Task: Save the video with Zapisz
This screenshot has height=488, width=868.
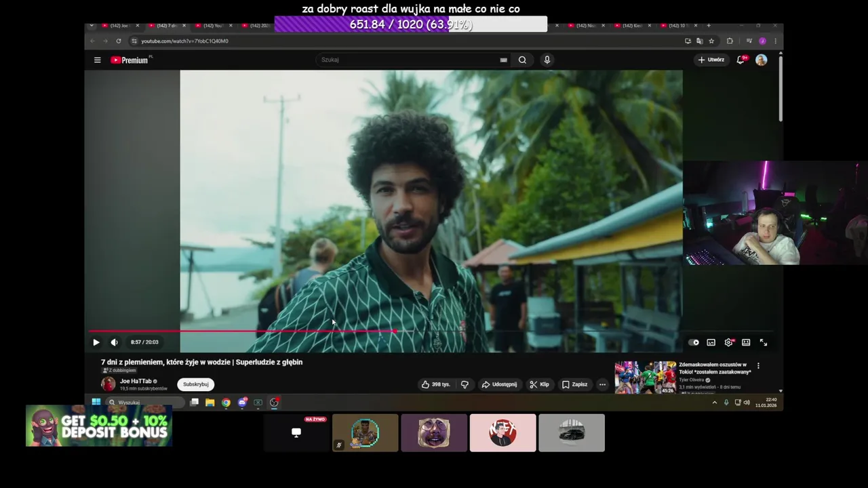Action: click(x=575, y=384)
